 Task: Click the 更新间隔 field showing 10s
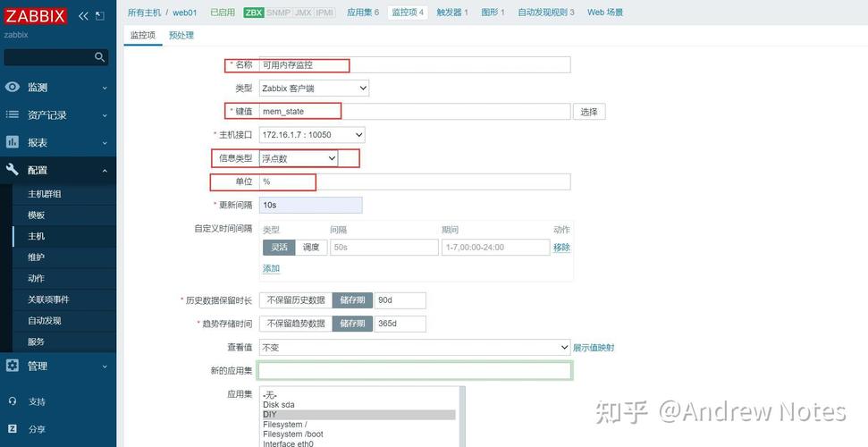coord(310,205)
